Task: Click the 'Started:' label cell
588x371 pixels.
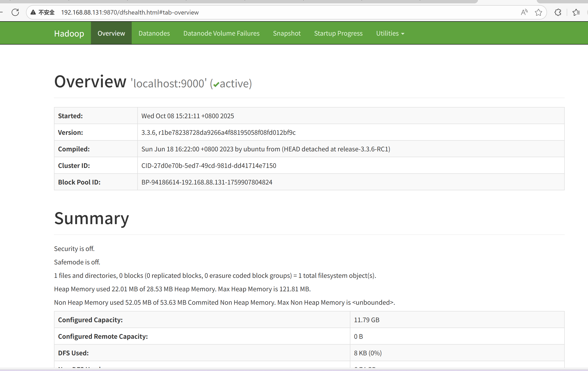Action: [x=96, y=116]
